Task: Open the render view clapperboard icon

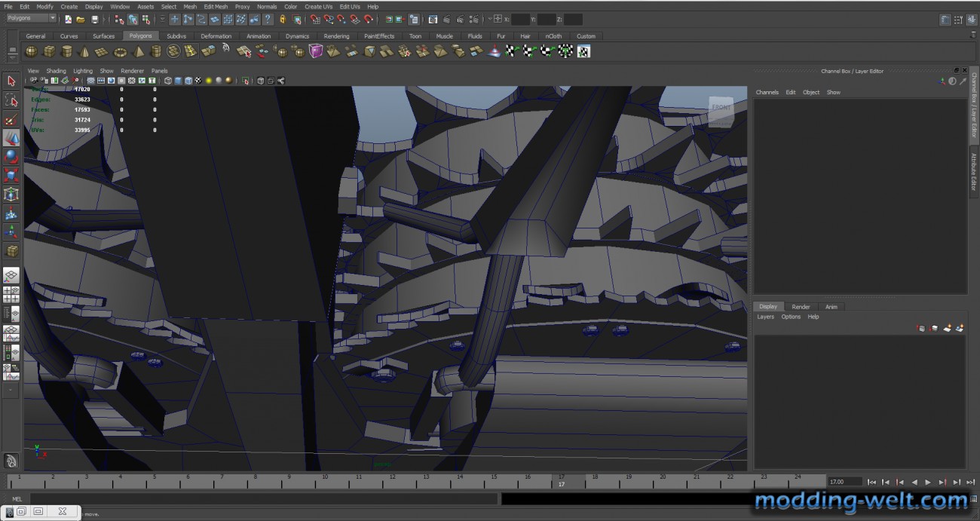Action: 433,19
